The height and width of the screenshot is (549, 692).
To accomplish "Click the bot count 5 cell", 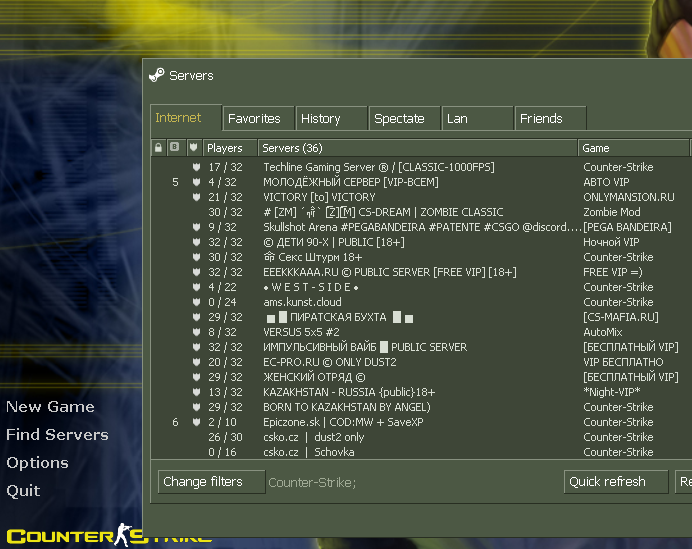I will (x=175, y=182).
